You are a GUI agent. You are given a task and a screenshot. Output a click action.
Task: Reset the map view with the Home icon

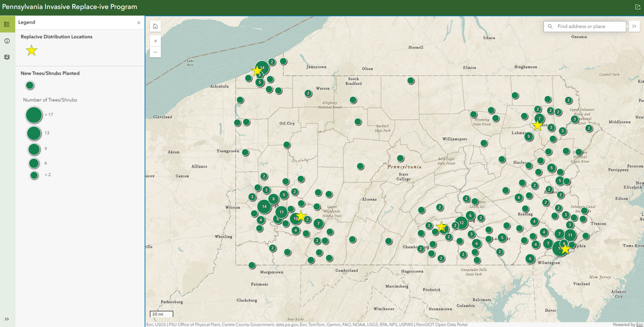[x=155, y=25]
